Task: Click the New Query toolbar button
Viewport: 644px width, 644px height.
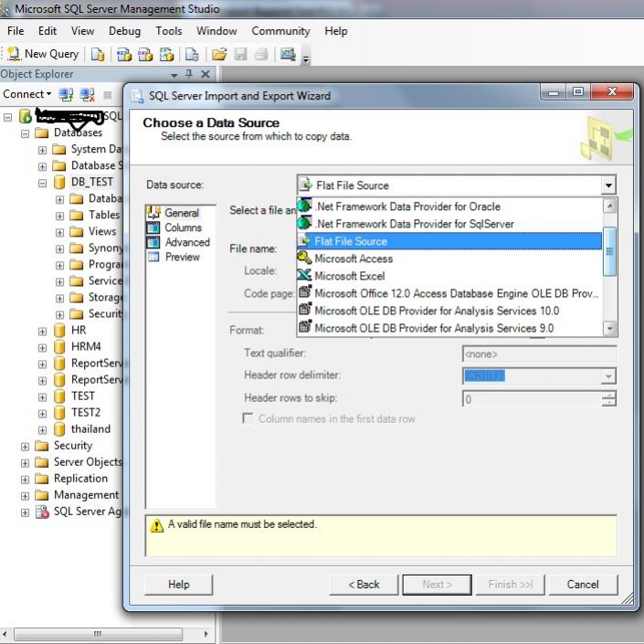Action: [x=43, y=54]
